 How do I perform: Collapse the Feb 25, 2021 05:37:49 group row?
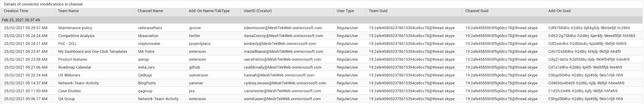point(322,20)
